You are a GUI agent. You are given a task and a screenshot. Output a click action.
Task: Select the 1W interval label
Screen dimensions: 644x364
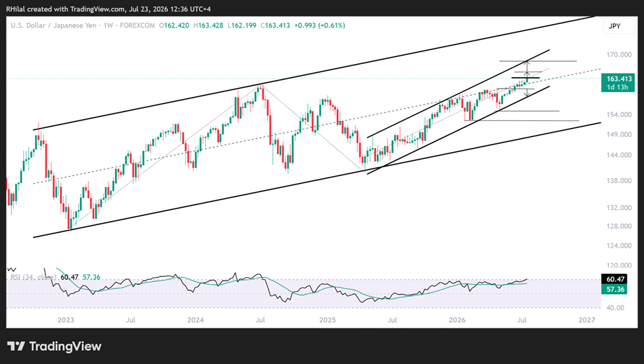pyautogui.click(x=108, y=25)
